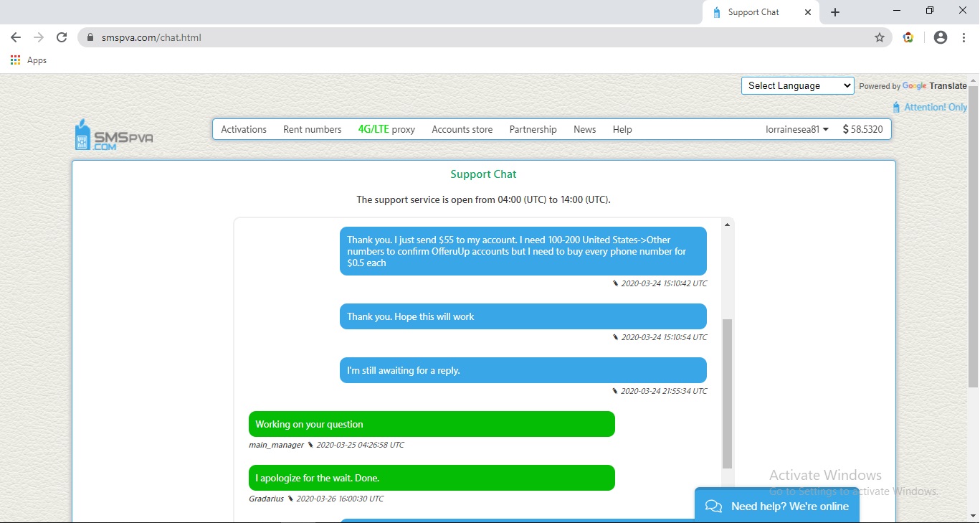The height and width of the screenshot is (523, 980).
Task: Click the $58.5320 account balance
Action: (863, 129)
